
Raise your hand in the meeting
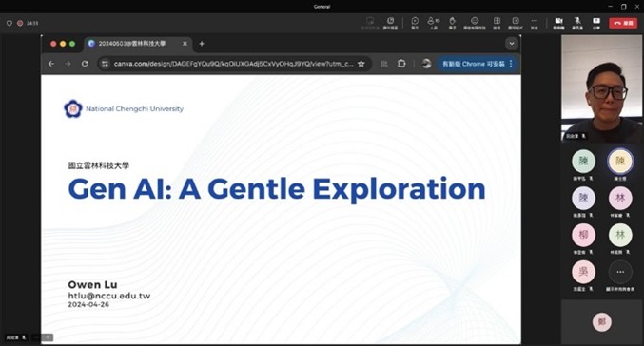[x=452, y=23]
